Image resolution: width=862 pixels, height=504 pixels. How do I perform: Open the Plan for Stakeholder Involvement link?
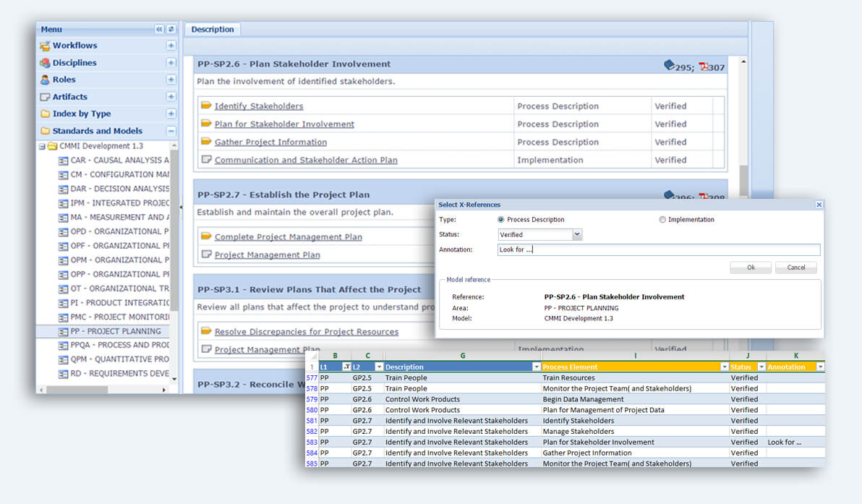(284, 124)
